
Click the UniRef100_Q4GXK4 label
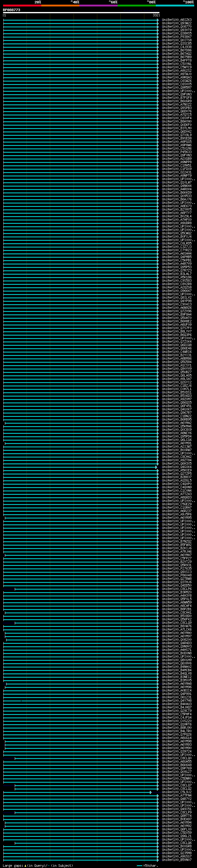coord(177,467)
